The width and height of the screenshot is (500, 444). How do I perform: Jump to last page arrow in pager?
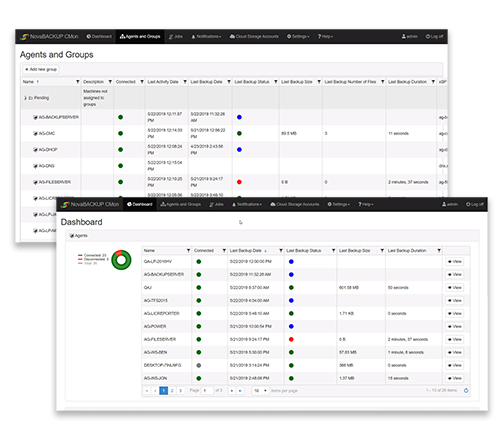click(x=240, y=390)
